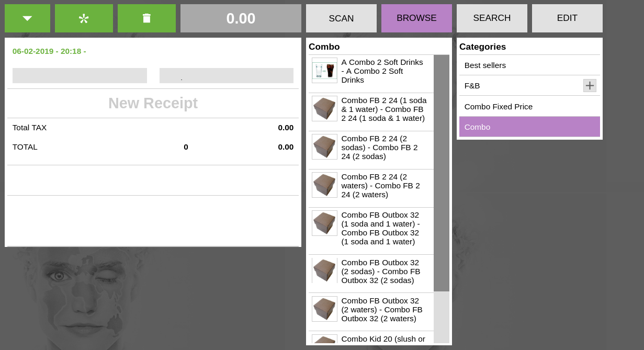Viewport: 644px width, 350px height.
Task: Add A Combo 2 Soft Drinks item
Action: click(x=371, y=74)
